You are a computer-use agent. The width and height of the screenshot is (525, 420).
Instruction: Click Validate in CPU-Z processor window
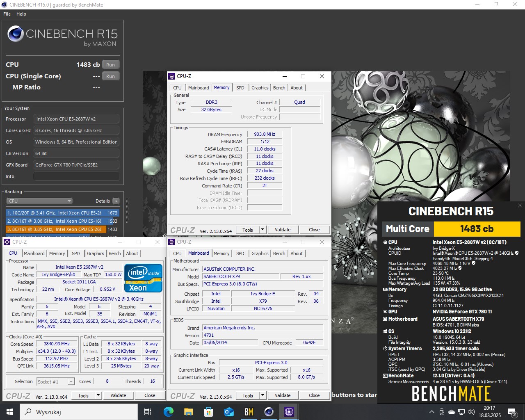point(118,395)
